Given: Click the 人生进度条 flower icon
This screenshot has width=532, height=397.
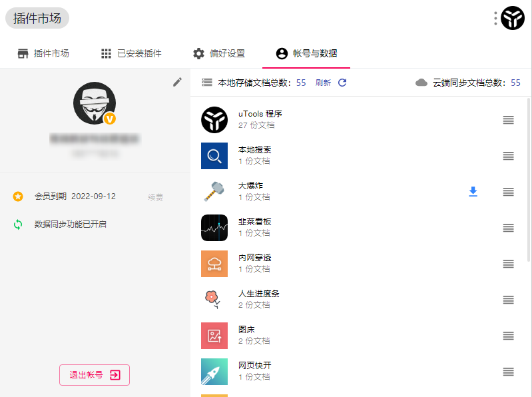Looking at the screenshot, I should click(214, 300).
